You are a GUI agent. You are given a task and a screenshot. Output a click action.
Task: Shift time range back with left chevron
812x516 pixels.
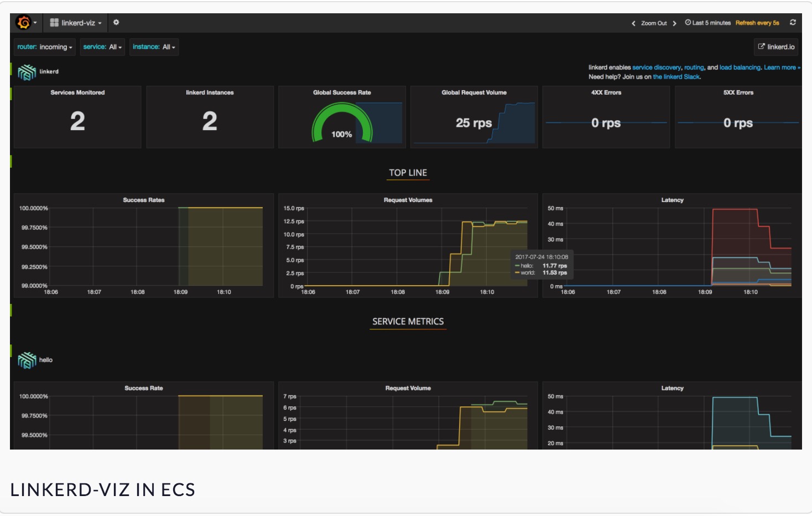click(633, 23)
